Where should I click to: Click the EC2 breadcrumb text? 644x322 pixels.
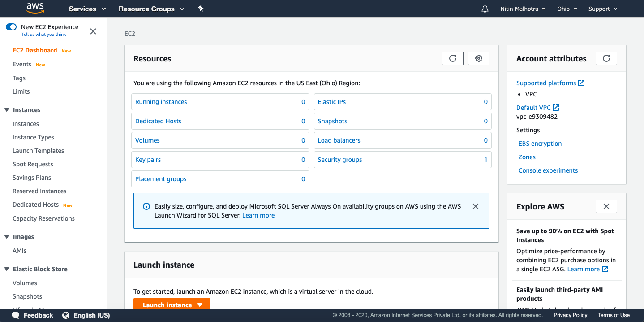[x=130, y=34]
